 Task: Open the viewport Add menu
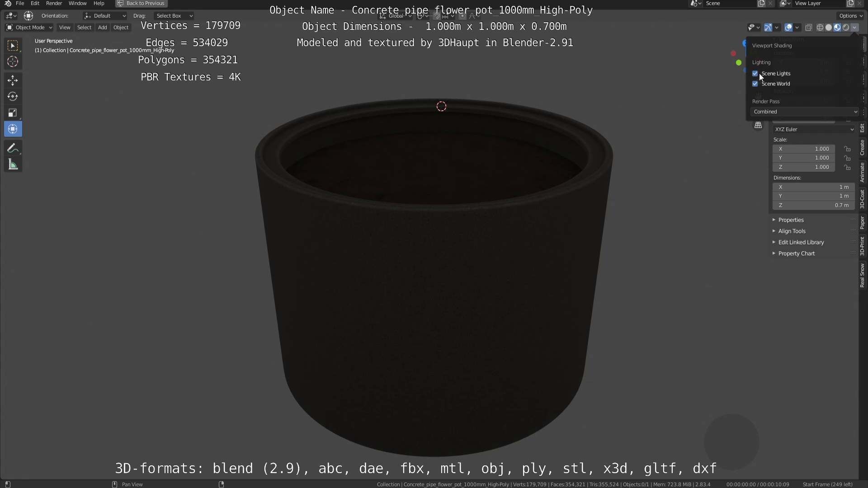point(103,28)
